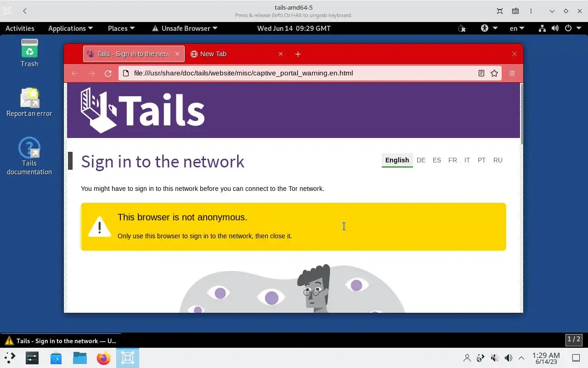Open the 'Report an error' desktop icon
The height and width of the screenshot is (368, 588).
click(x=29, y=102)
